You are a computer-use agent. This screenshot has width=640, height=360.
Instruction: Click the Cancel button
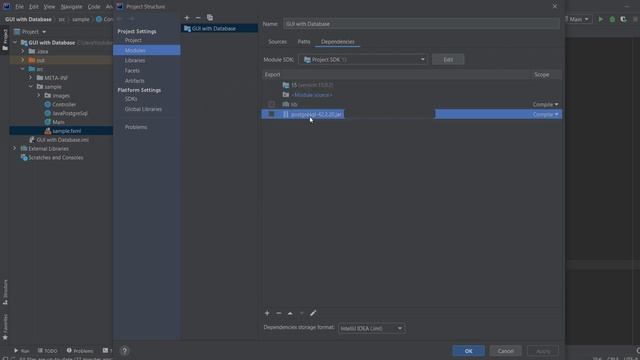pos(505,351)
